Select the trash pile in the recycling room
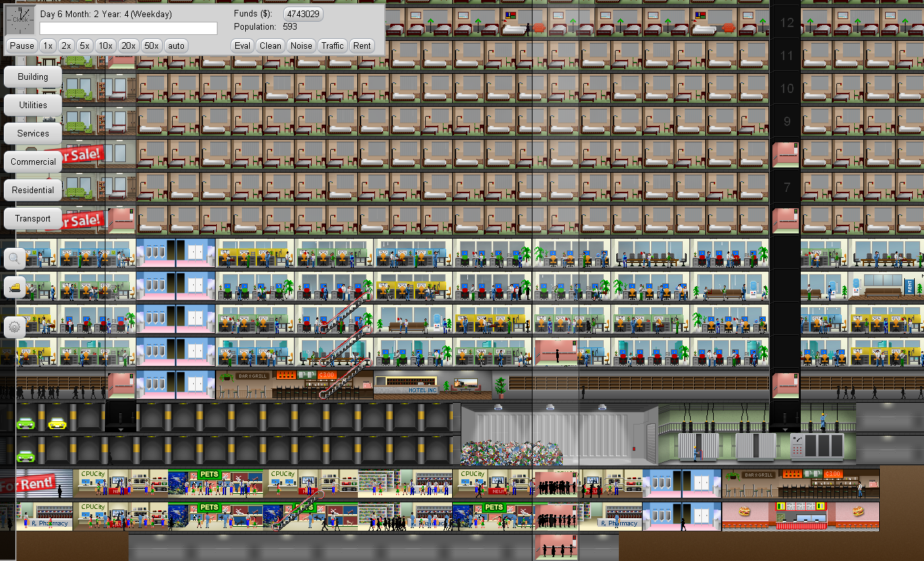Viewport: 924px width, 561px height. (x=511, y=453)
